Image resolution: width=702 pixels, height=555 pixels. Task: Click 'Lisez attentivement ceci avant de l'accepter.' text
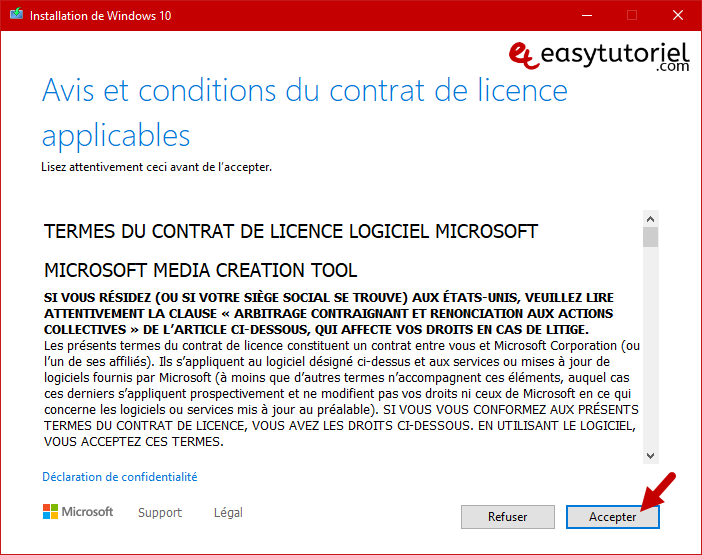click(x=157, y=167)
